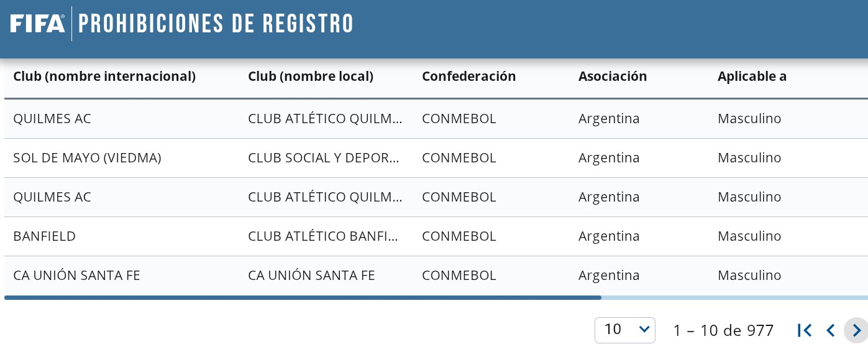Click the truncated CLUB ATLÉTICO BANFI... cell
The height and width of the screenshot is (349, 868).
pos(324,236)
